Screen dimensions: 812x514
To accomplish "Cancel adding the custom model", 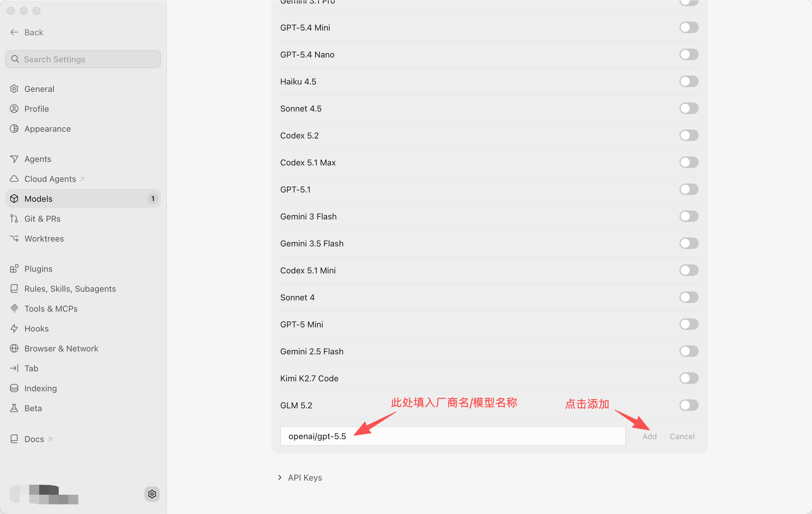I will pyautogui.click(x=682, y=436).
